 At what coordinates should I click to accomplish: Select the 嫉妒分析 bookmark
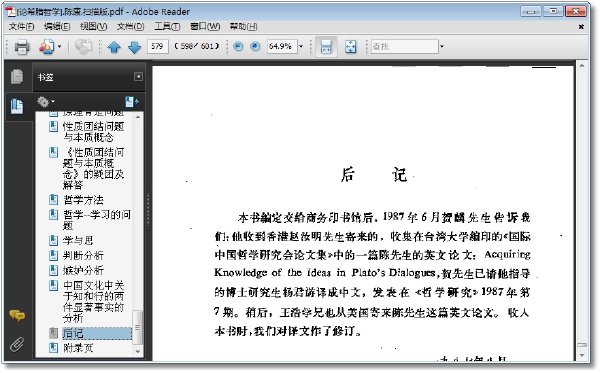coord(83,270)
